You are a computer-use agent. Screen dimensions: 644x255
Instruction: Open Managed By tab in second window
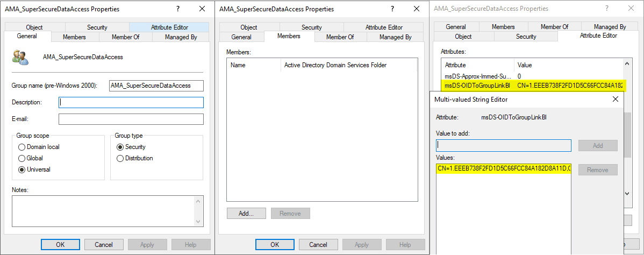(x=395, y=37)
